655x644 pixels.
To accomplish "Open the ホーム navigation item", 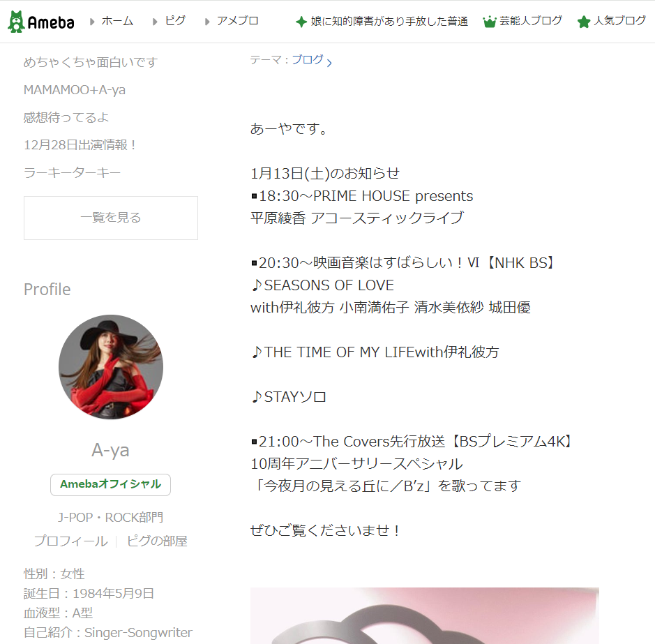I will [117, 21].
